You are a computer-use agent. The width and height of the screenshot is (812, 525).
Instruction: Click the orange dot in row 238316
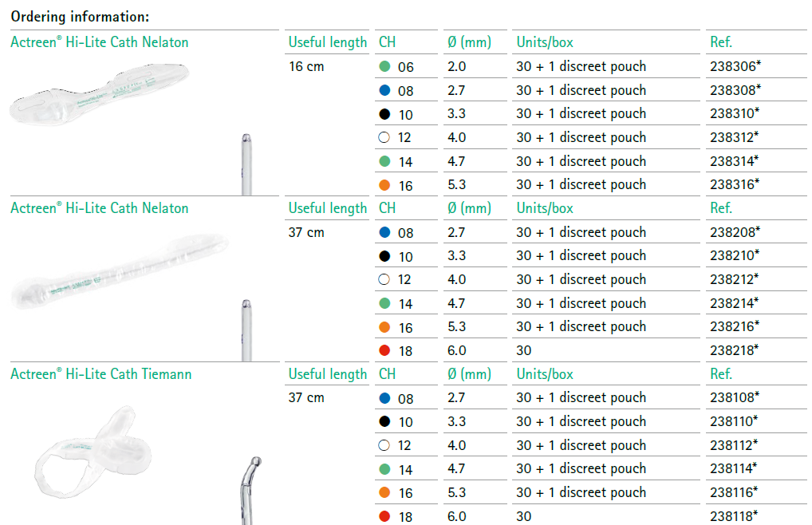pyautogui.click(x=384, y=185)
